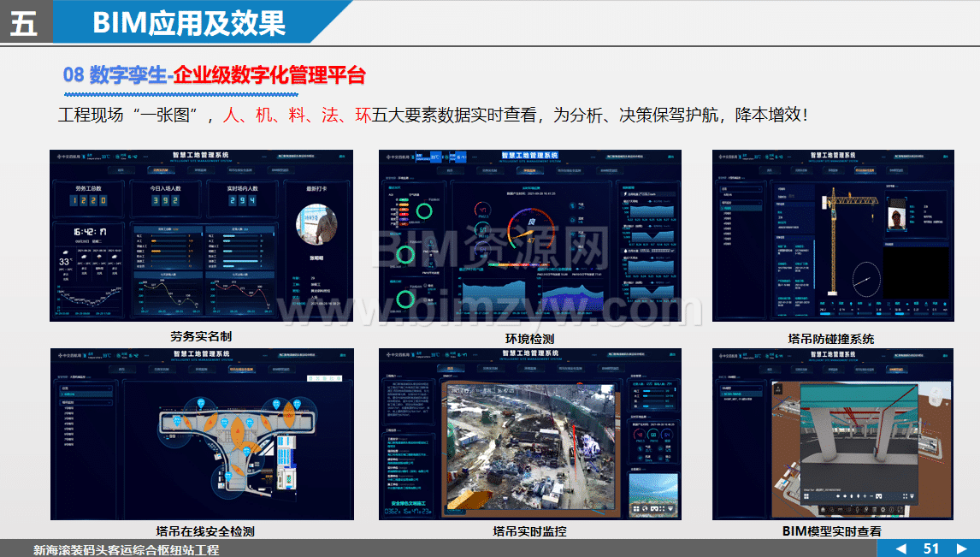Click the 劳务工总数 counter display
Screen dimensions: 980x557
tap(88, 200)
